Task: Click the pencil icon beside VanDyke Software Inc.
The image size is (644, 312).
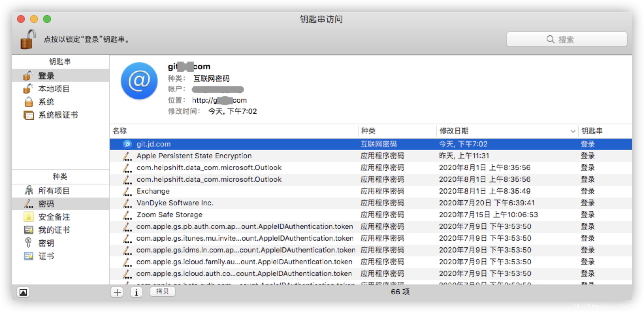Action: [x=127, y=203]
